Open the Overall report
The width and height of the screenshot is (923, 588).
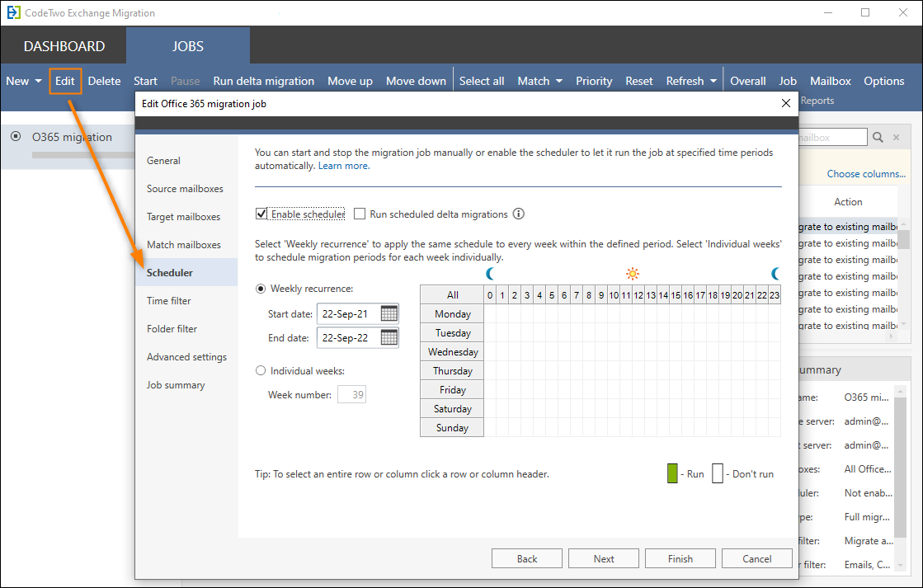(x=748, y=81)
